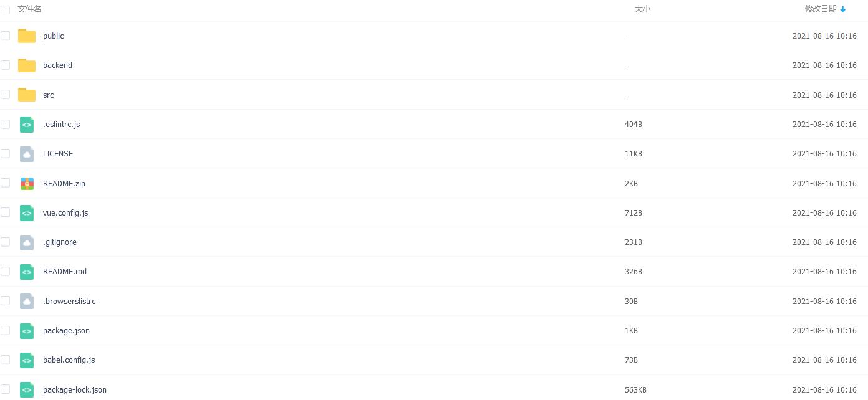Image resolution: width=868 pixels, height=400 pixels.
Task: Toggle the select-all checkbox in header
Action: 5,10
